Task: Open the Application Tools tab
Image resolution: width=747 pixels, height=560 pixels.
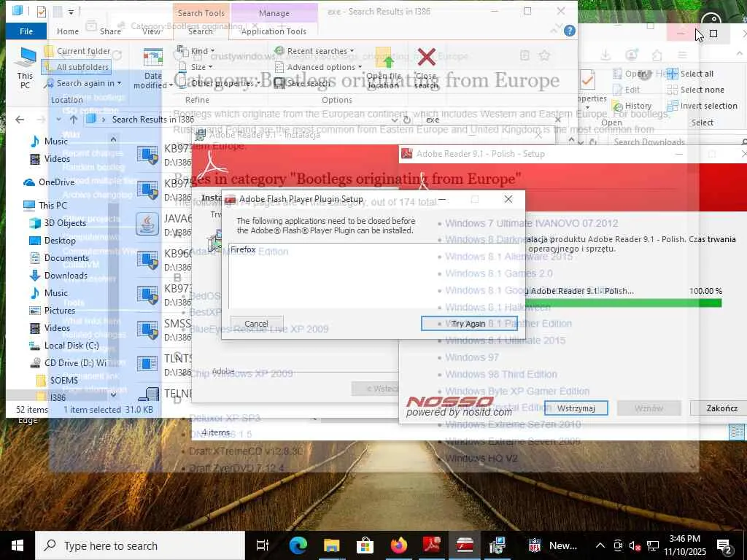Action: click(274, 31)
